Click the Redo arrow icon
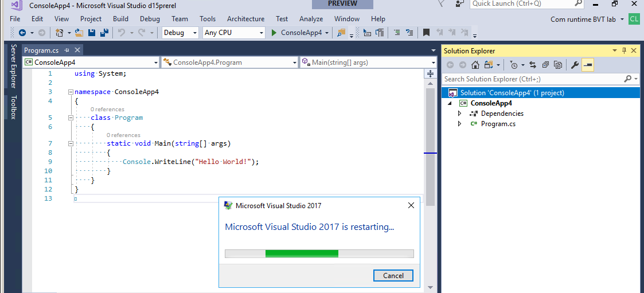Image resolution: width=644 pixels, height=293 pixels. 142,33
